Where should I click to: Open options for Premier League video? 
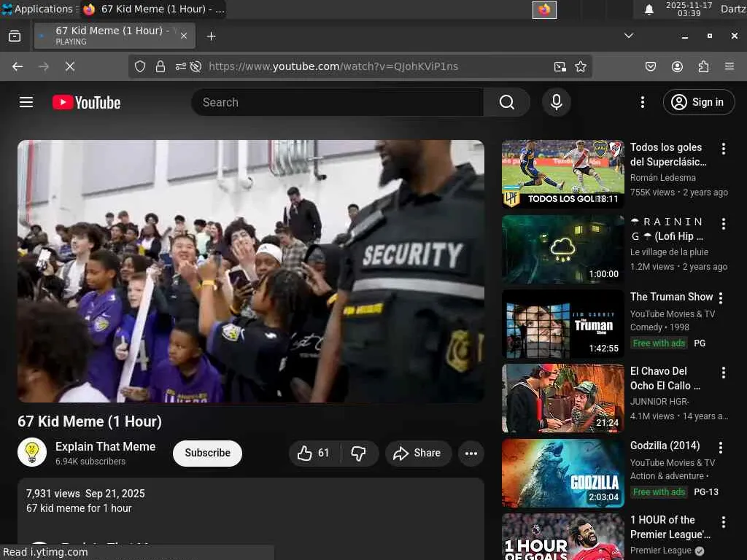[x=723, y=522]
